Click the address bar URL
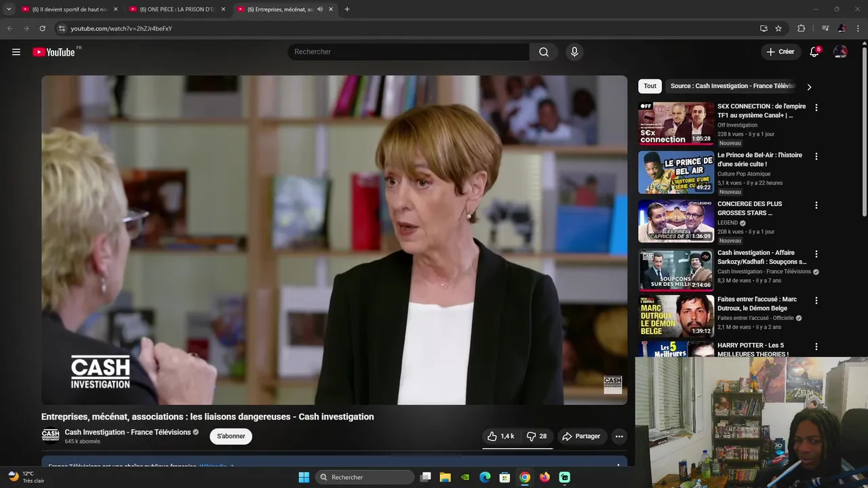The height and width of the screenshot is (488, 868). coord(121,28)
